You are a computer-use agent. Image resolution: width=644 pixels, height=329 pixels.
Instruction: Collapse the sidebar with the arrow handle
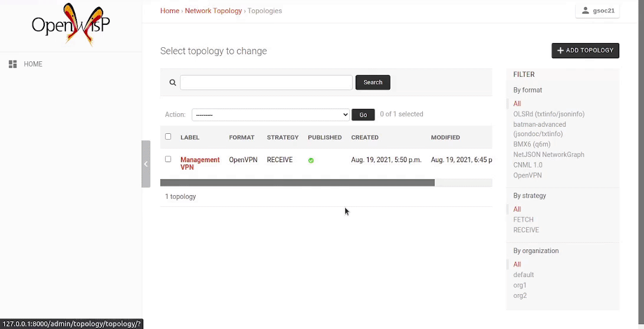tap(146, 164)
